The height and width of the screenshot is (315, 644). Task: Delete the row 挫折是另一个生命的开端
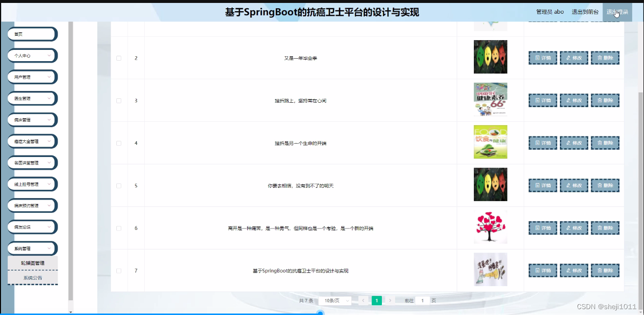(605, 142)
